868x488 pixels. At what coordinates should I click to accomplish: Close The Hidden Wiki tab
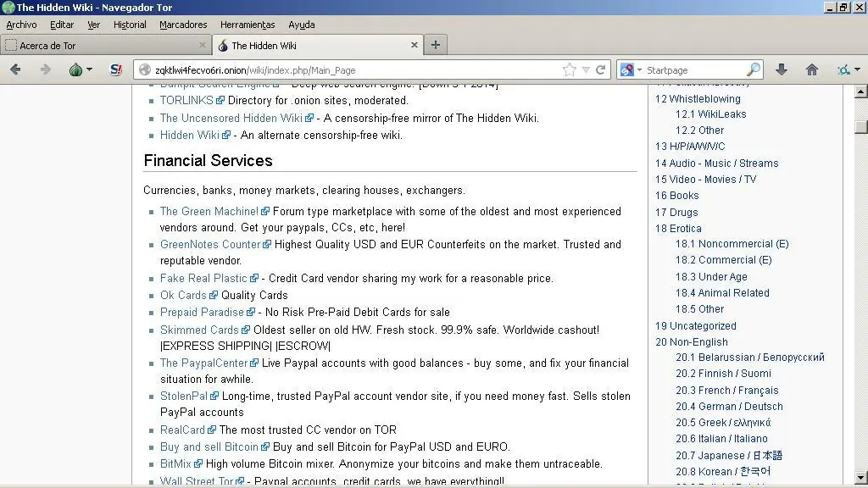pyautogui.click(x=414, y=45)
